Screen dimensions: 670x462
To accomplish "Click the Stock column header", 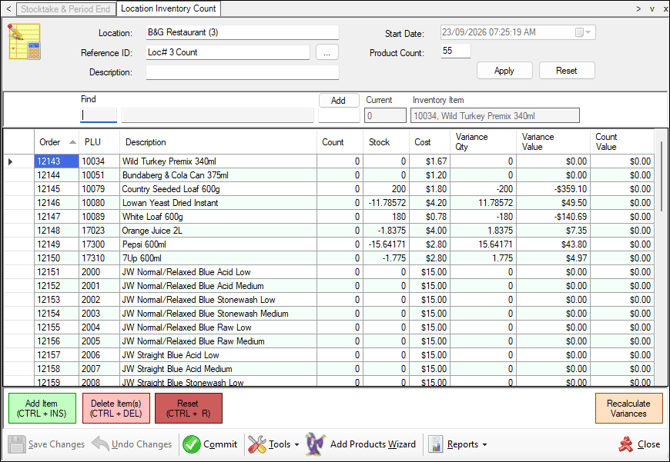I will 386,142.
